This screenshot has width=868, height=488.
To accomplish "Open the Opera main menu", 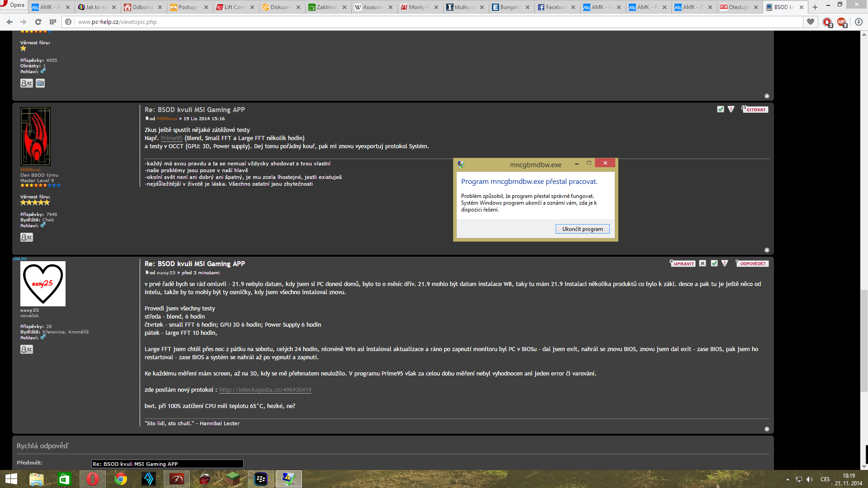I will click(x=13, y=5).
